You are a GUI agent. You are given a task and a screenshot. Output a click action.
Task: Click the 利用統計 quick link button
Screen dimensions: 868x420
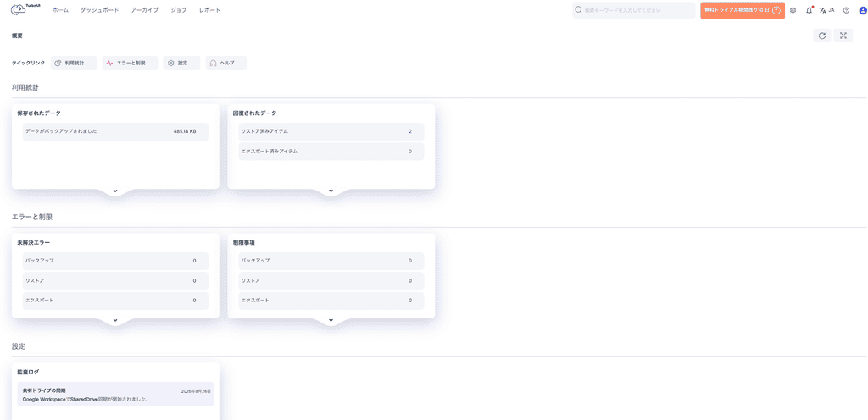[x=74, y=63]
